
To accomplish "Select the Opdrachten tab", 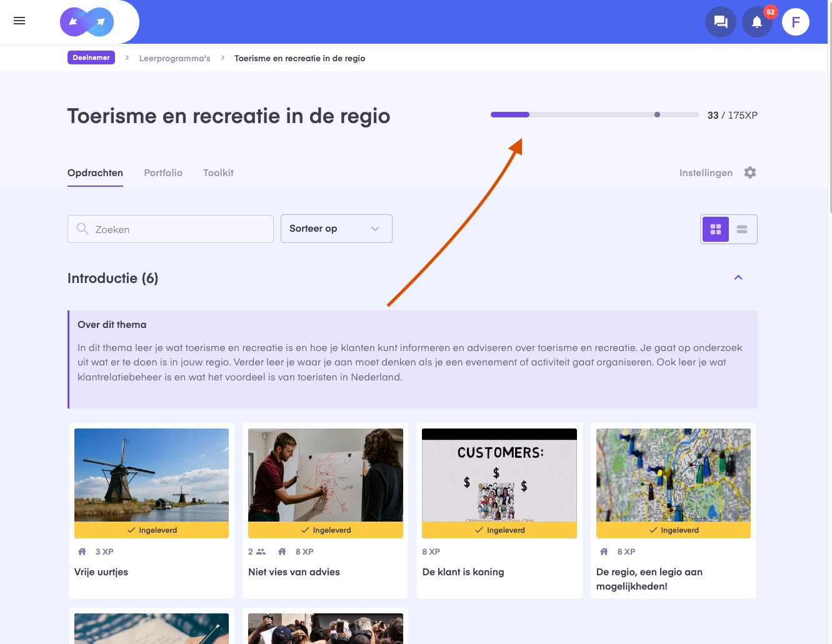I will [x=95, y=173].
